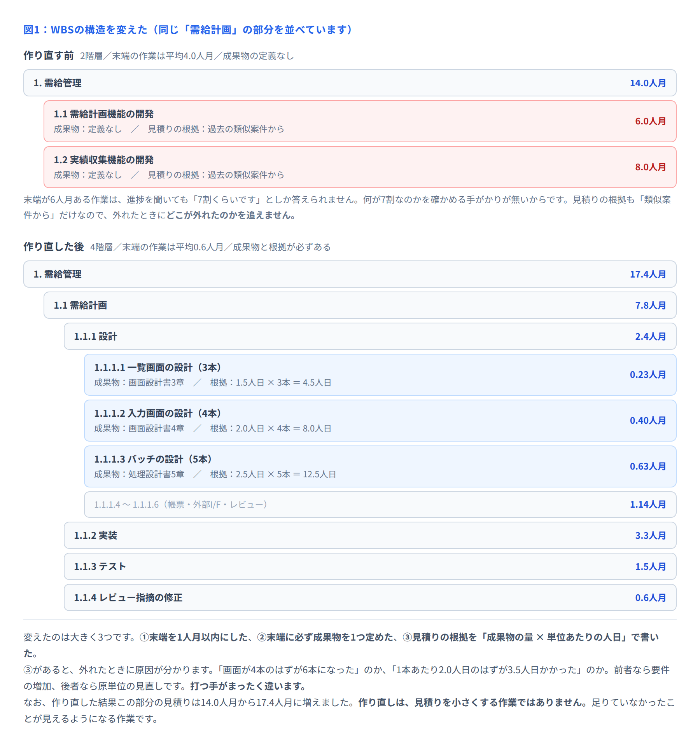Screen dimensions: 700x751
Task: Click the '1.14人月' value
Action: (x=648, y=505)
